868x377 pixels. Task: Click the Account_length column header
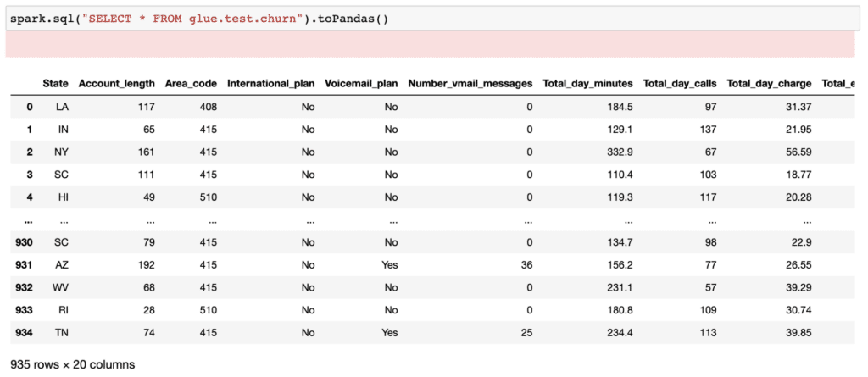coord(116,84)
